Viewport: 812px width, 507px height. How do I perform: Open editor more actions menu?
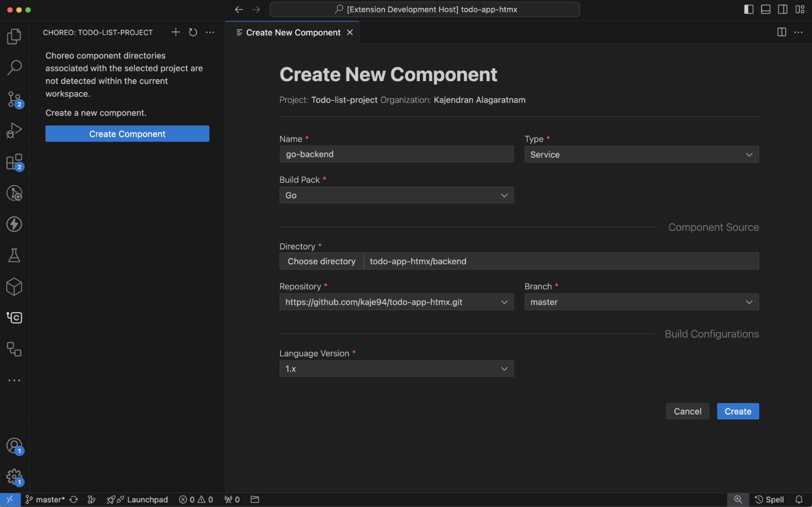pyautogui.click(x=798, y=32)
